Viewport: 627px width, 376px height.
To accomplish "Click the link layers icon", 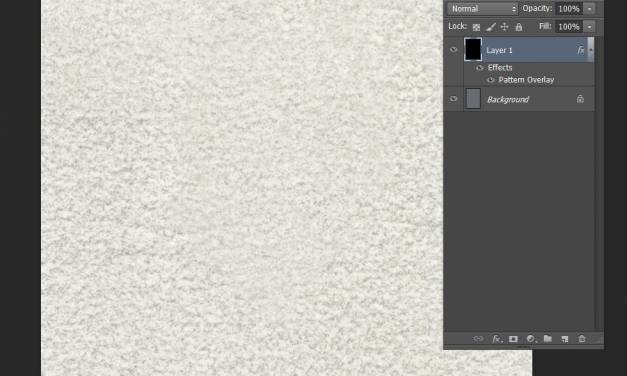I will pos(478,339).
